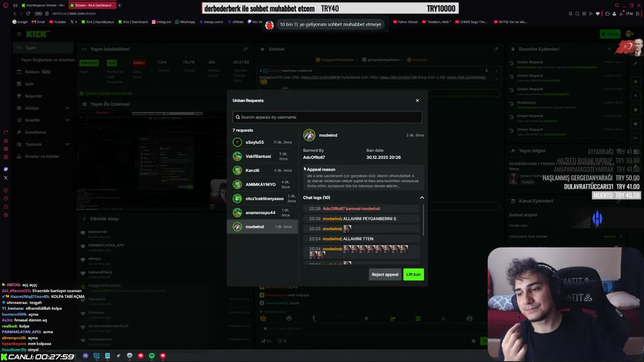This screenshot has width=644, height=362.
Task: Open Droplar ve ödüller sidebar item
Action: [x=44, y=156]
